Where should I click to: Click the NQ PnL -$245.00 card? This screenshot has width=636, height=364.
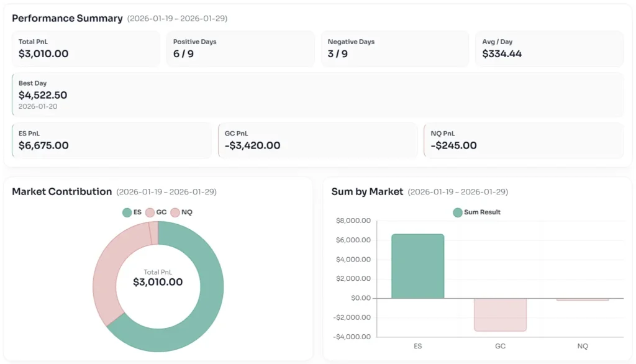coord(524,140)
